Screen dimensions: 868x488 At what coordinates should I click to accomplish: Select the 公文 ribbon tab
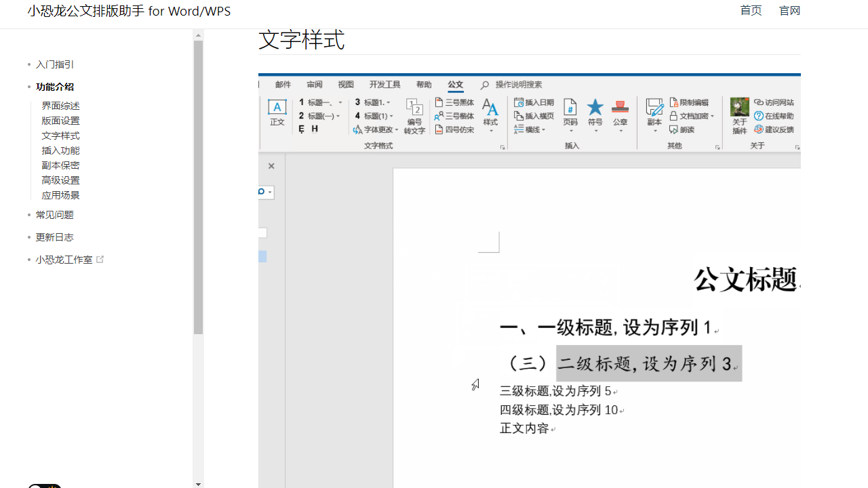click(x=456, y=84)
